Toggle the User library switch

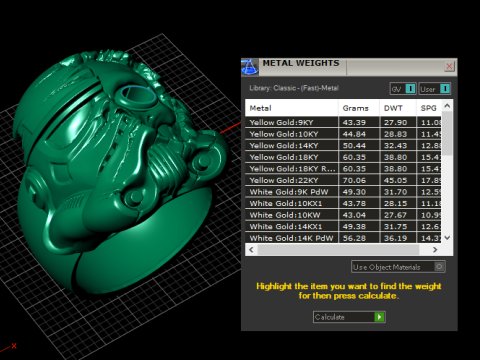click(x=435, y=89)
